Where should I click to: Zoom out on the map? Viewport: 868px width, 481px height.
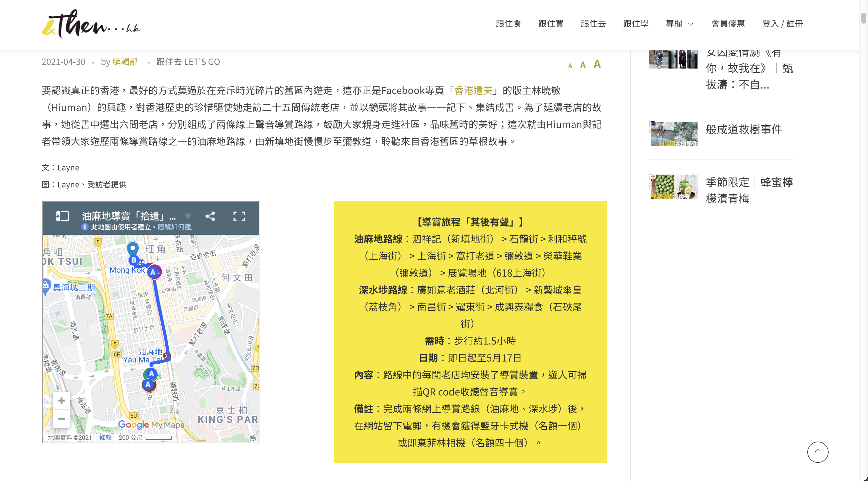tap(61, 419)
